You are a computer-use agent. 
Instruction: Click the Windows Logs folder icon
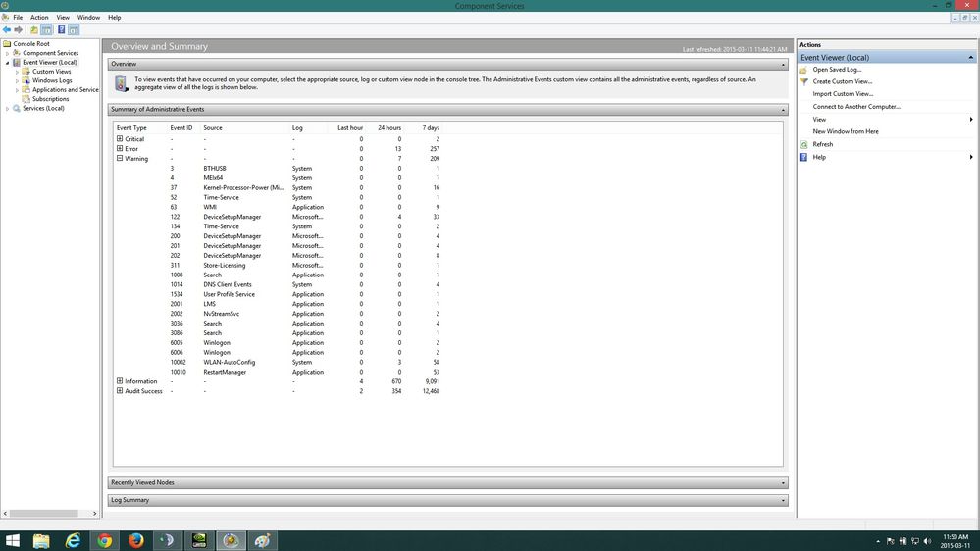(x=26, y=80)
